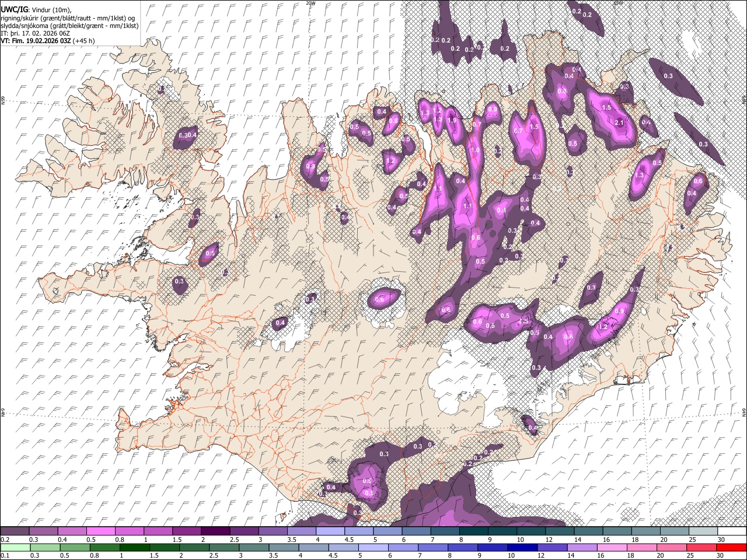Screen dimensions: 747x560
Task: Select the '30' label in the lower legend row
Action: [720, 555]
